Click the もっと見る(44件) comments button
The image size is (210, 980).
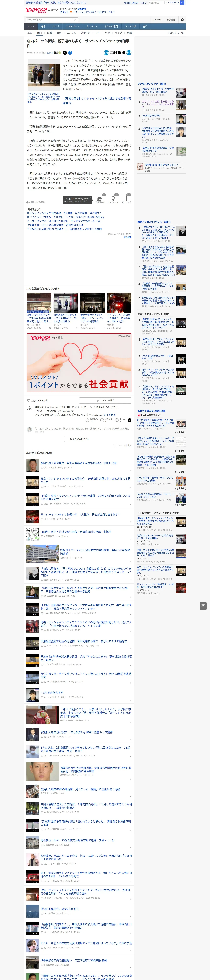click(x=79, y=439)
